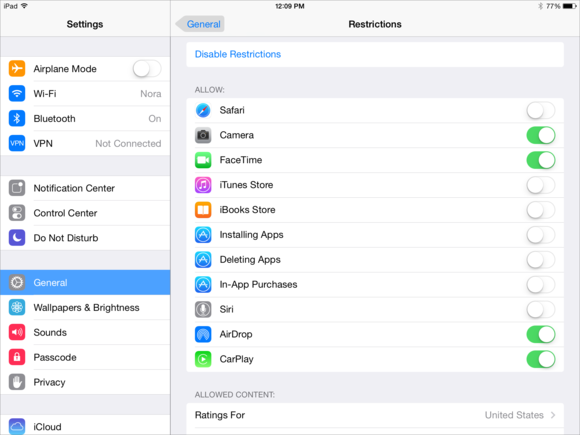This screenshot has height=435, width=580.
Task: Tap the Notification Center icon
Action: tap(17, 188)
